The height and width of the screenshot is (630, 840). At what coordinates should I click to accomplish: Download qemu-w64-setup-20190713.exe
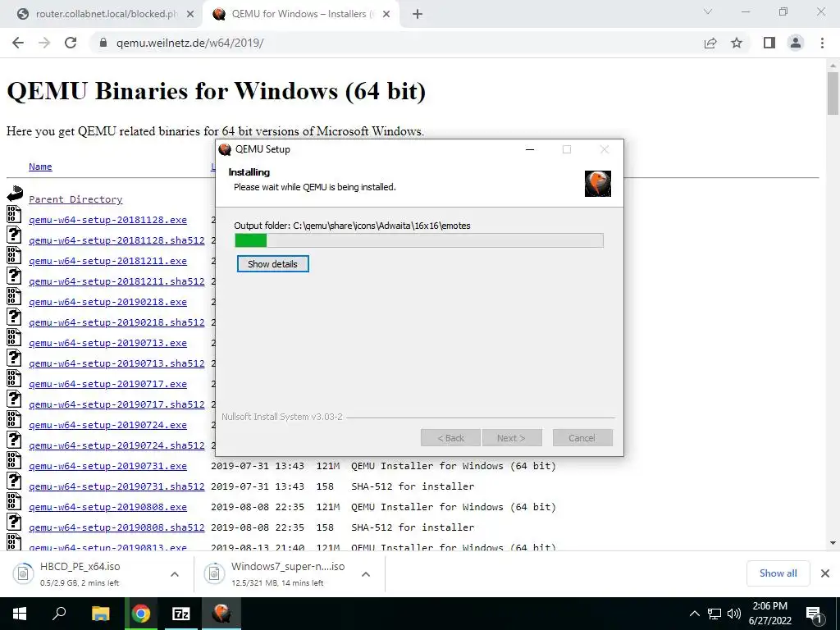coord(107,344)
